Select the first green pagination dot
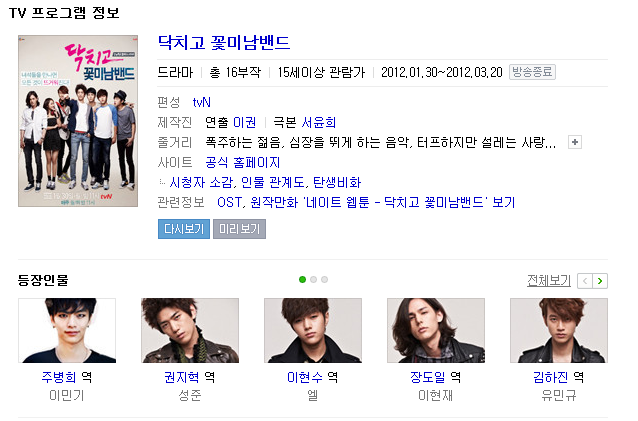 pos(302,279)
